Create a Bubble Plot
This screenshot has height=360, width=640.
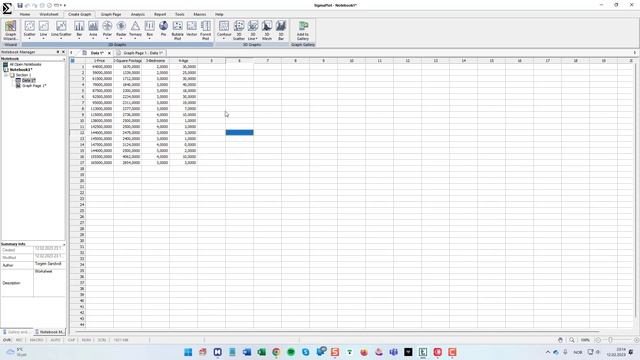[x=178, y=30]
